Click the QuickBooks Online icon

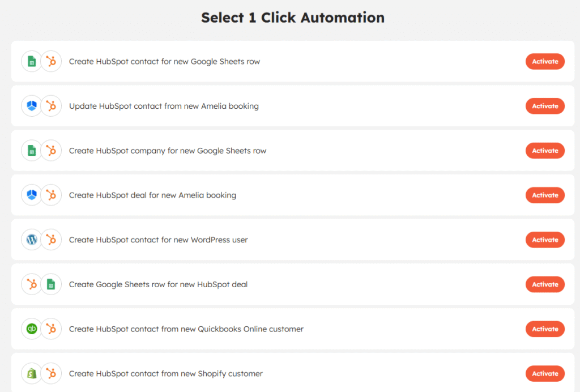tap(32, 329)
